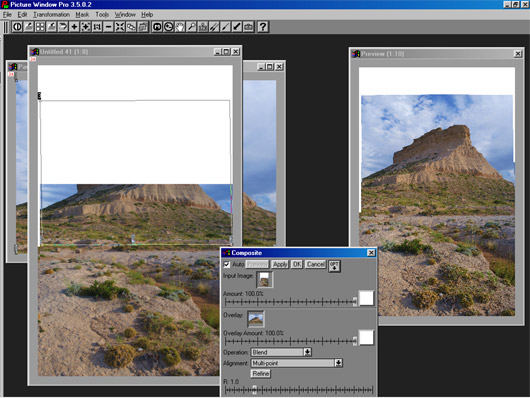Select the thick paint brush tool icon
Image resolution: width=530 pixels, height=398 pixels.
pos(237,27)
